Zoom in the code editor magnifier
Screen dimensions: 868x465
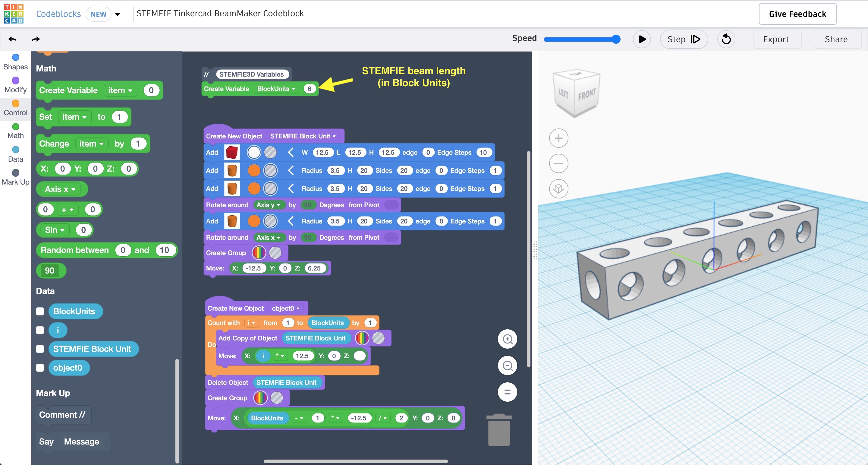coord(507,339)
